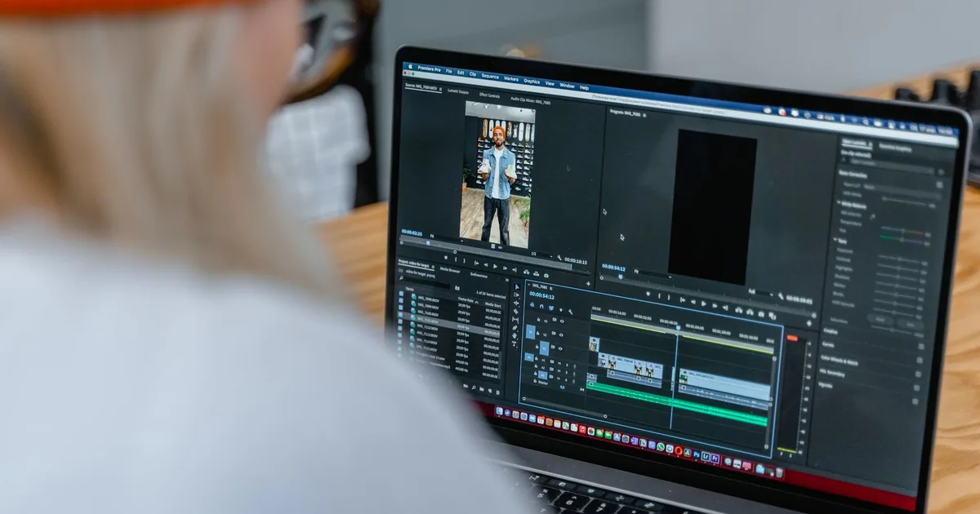Collapse White Balance section in Lumetri
980x514 pixels.
click(839, 202)
